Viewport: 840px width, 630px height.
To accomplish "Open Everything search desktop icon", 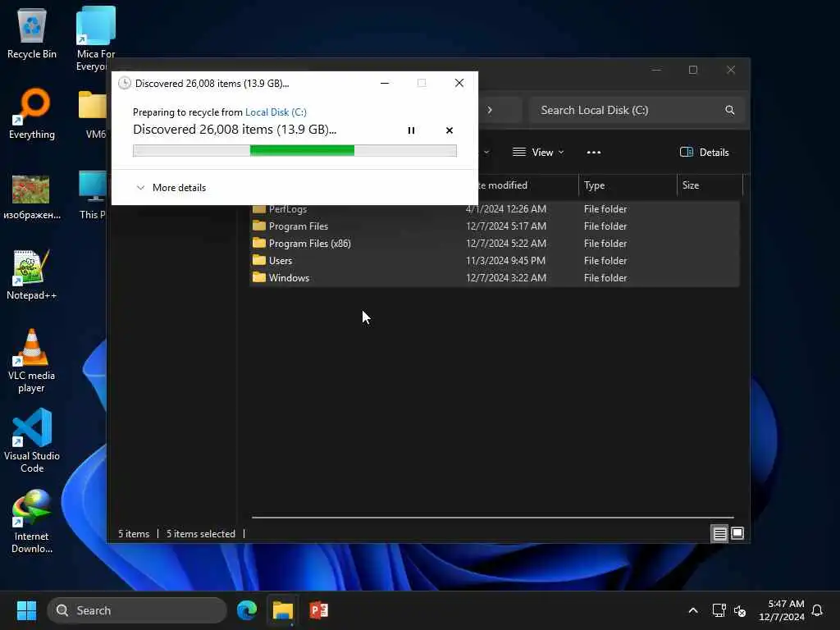I will [32, 114].
